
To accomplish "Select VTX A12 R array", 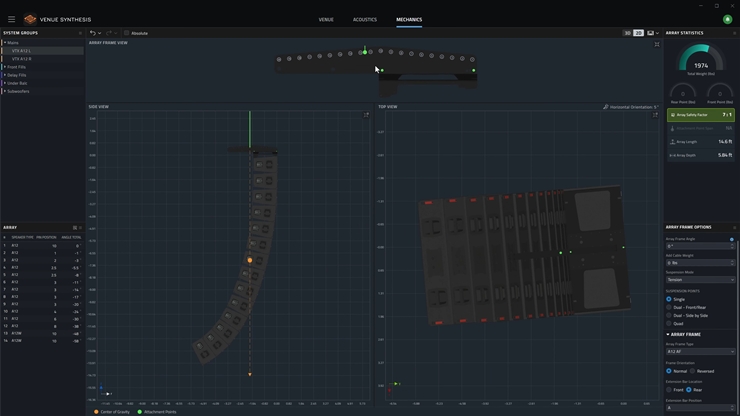I will (x=22, y=59).
